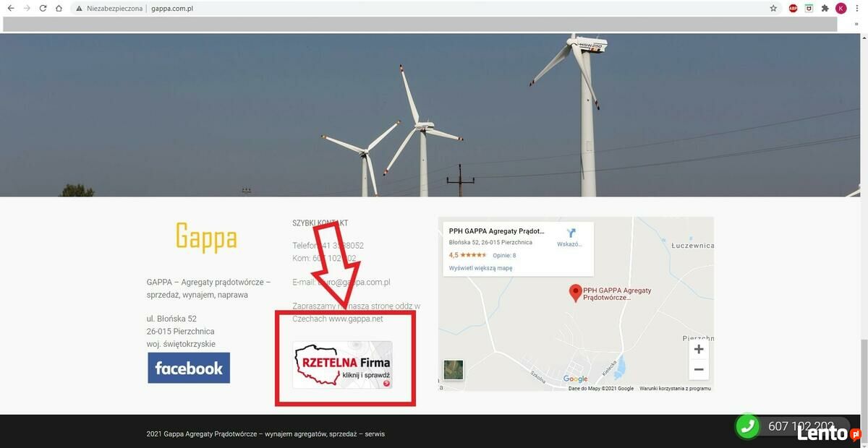The height and width of the screenshot is (448, 868).
Task: Click the Niezabezpieczona security warning indicator
Action: [109, 9]
